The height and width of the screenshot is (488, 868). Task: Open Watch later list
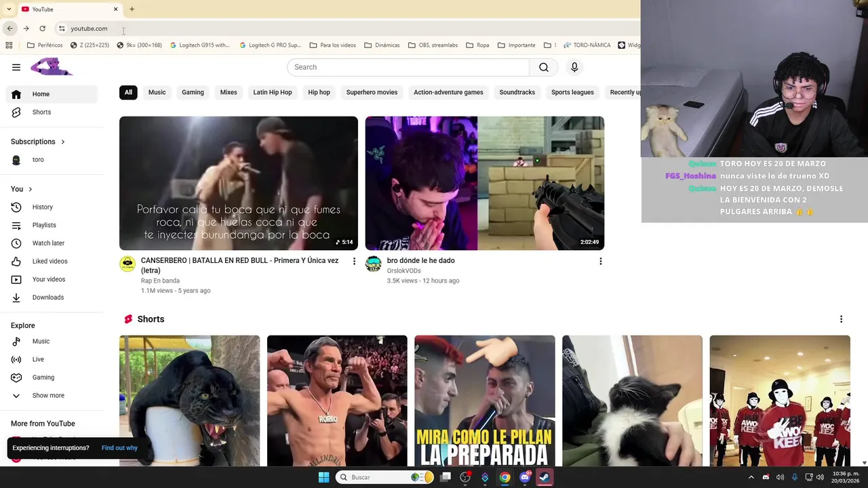52,243
